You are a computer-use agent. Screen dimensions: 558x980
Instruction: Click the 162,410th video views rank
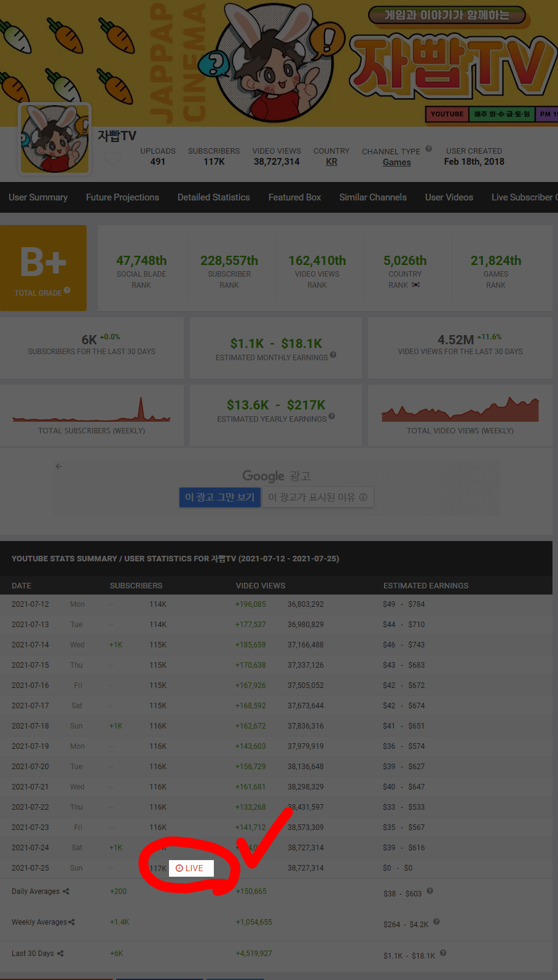pyautogui.click(x=317, y=261)
